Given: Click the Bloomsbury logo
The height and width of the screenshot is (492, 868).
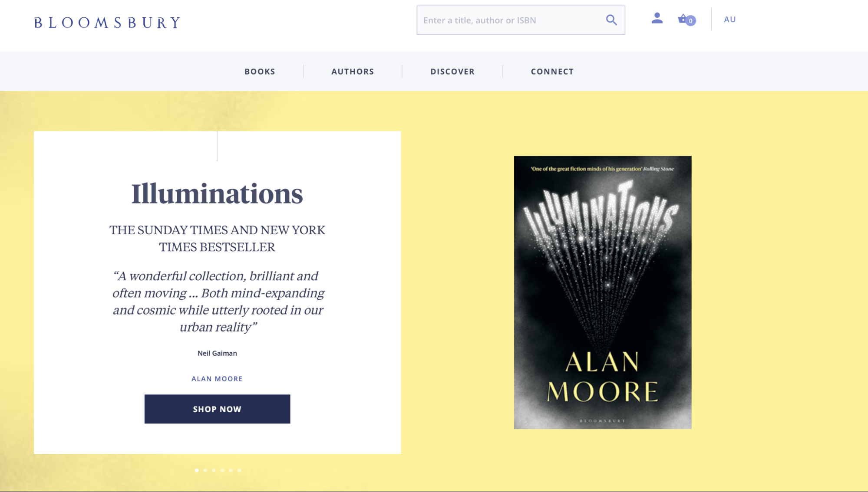Looking at the screenshot, I should tap(107, 23).
